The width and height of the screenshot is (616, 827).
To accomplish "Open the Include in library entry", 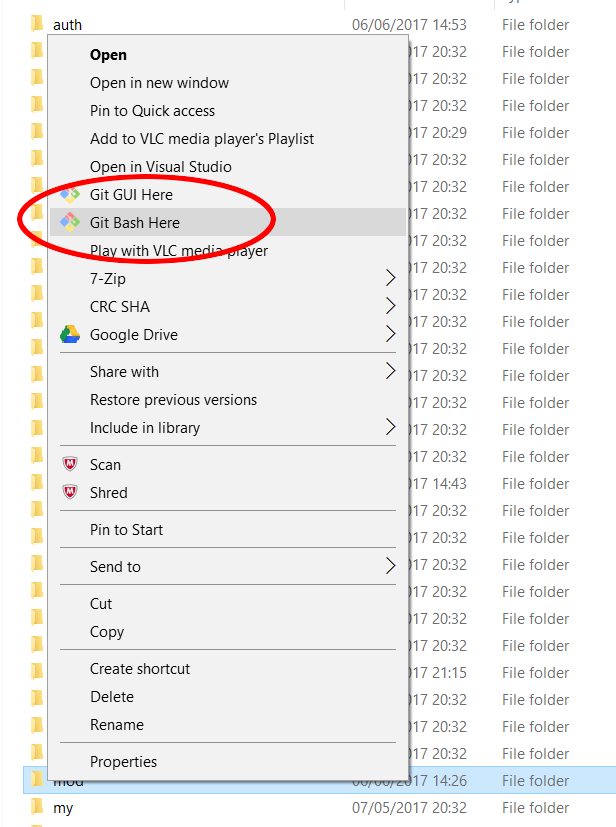I will 228,427.
